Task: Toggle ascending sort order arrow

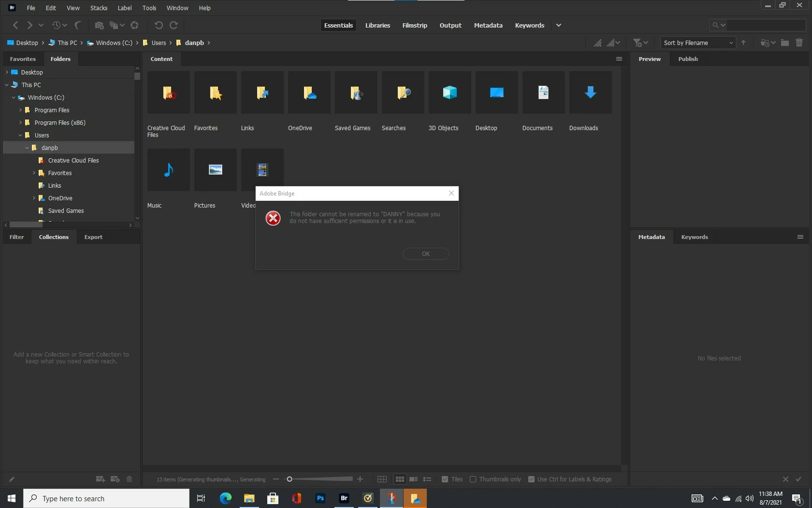Action: coord(743,43)
